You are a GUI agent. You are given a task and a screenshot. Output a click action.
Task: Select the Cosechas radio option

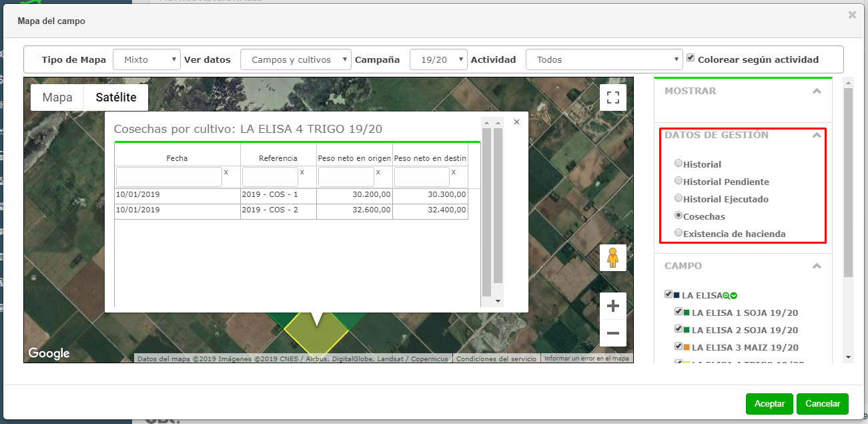(679, 215)
